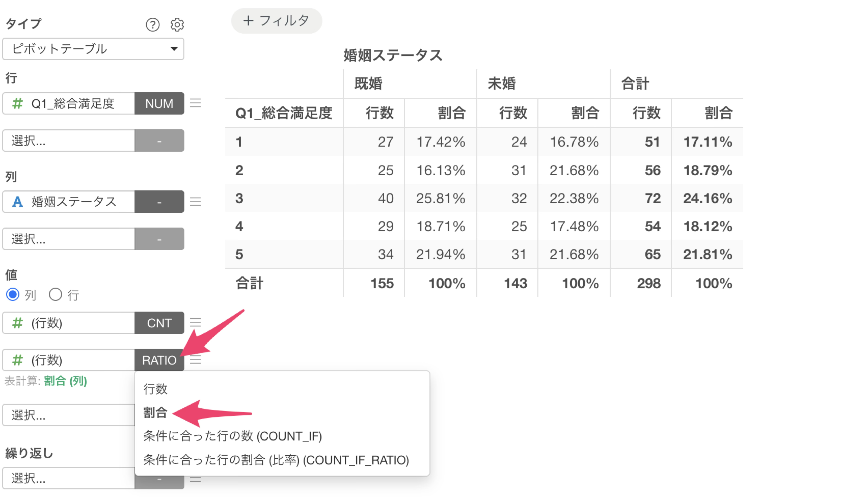The height and width of the screenshot is (499, 868).
Task: Click drag handle icon beside CNT value
Action: click(x=195, y=323)
